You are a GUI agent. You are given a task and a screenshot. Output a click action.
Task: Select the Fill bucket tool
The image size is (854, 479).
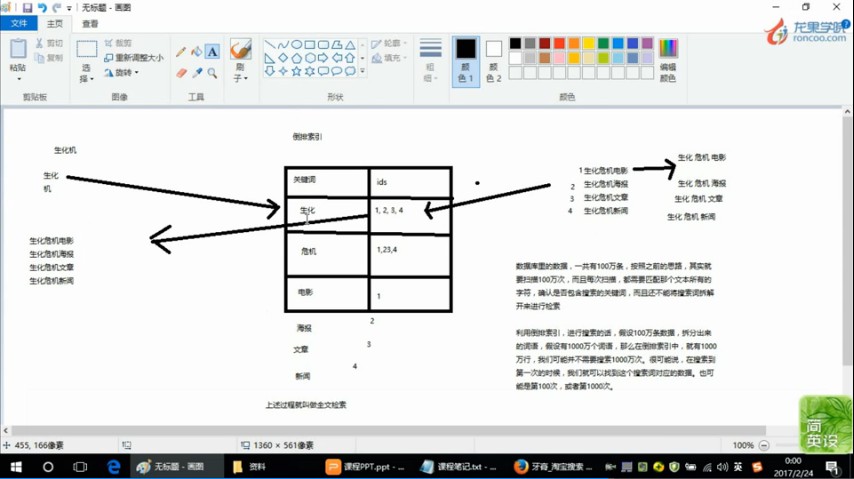pyautogui.click(x=197, y=52)
